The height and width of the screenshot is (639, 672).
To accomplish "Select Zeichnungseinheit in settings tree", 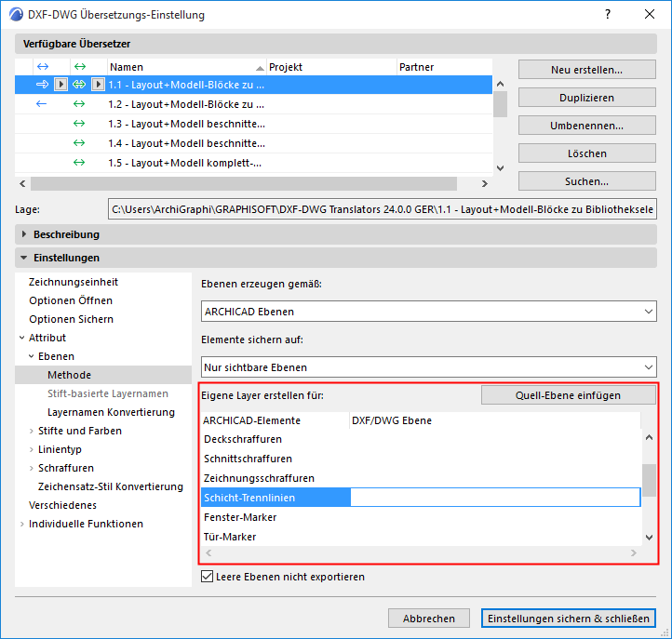I will point(74,282).
